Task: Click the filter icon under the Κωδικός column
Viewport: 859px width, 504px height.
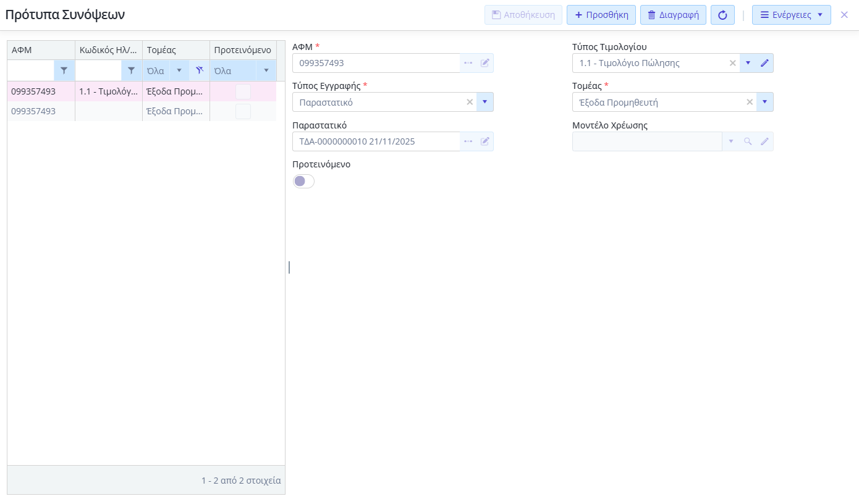Action: pyautogui.click(x=131, y=70)
